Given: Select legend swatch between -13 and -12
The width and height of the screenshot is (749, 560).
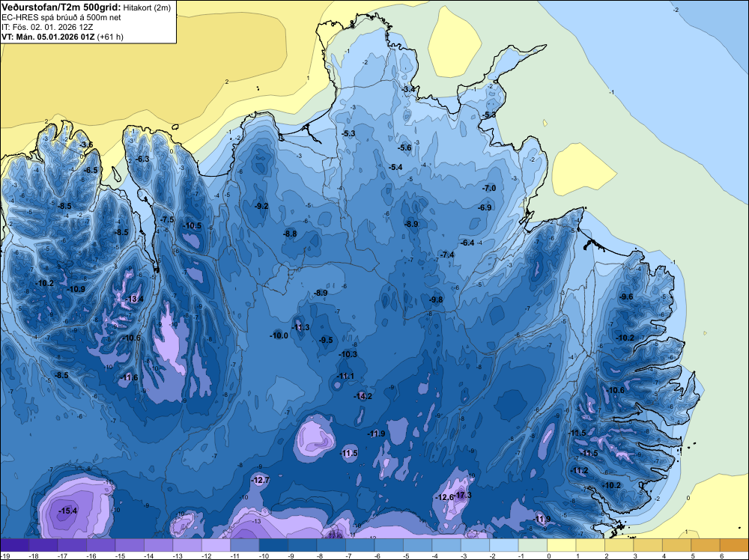Looking at the screenshot, I should coord(187,545).
